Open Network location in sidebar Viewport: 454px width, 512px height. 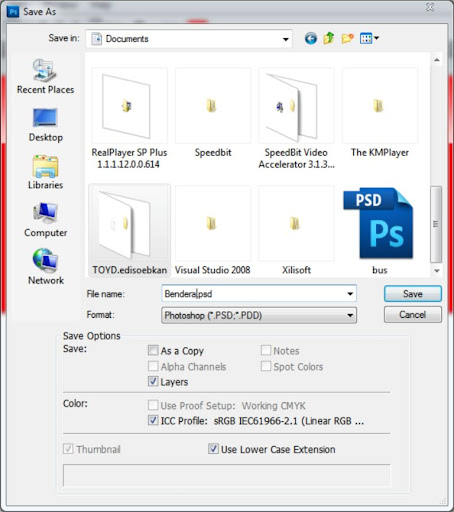click(x=45, y=267)
